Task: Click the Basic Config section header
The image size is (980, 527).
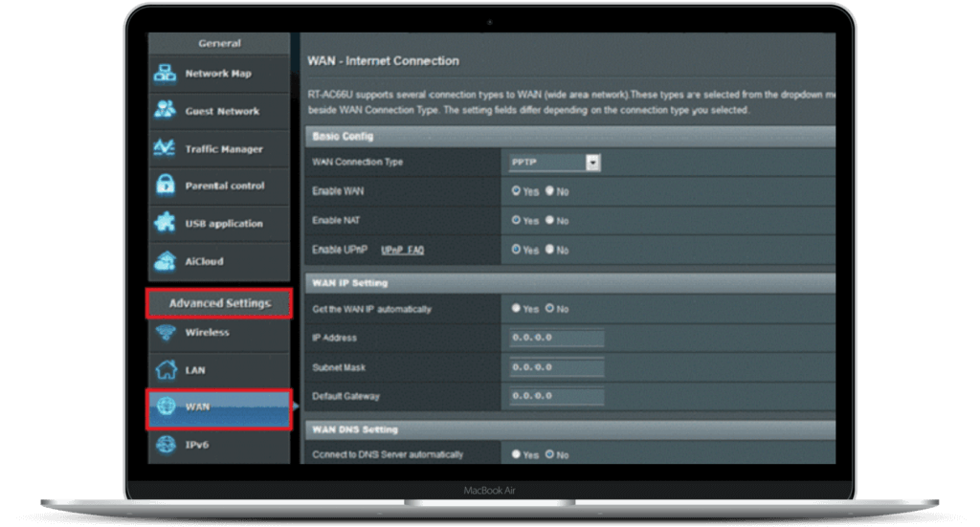Action: 570,136
